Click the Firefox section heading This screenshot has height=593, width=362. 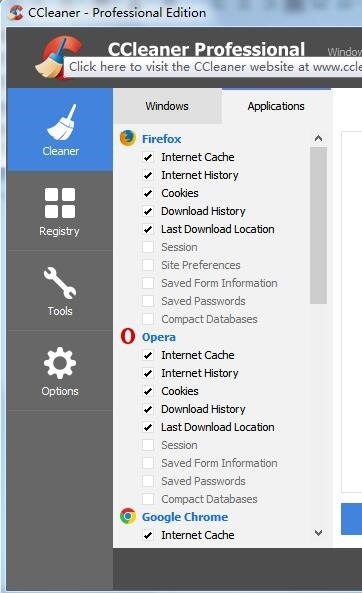pyautogui.click(x=162, y=139)
